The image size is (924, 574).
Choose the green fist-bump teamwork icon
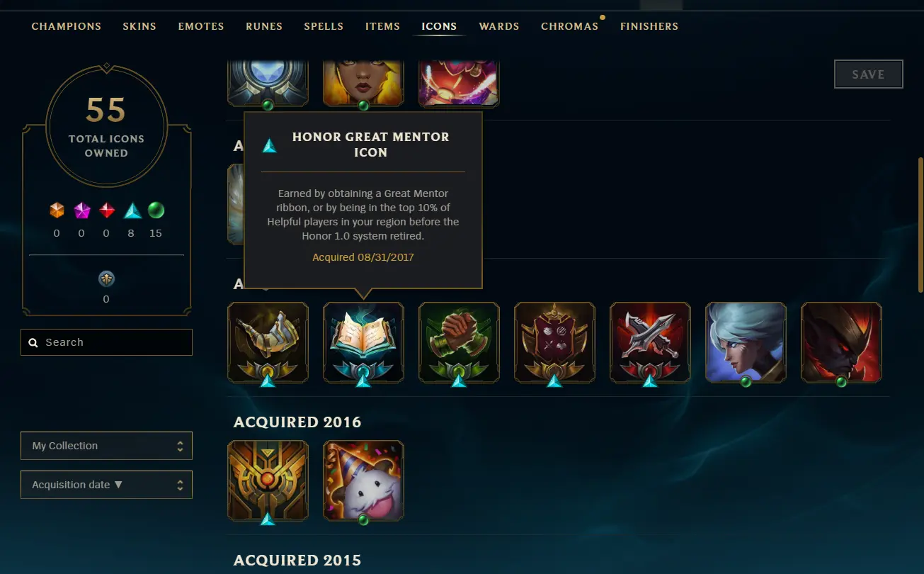click(x=459, y=343)
